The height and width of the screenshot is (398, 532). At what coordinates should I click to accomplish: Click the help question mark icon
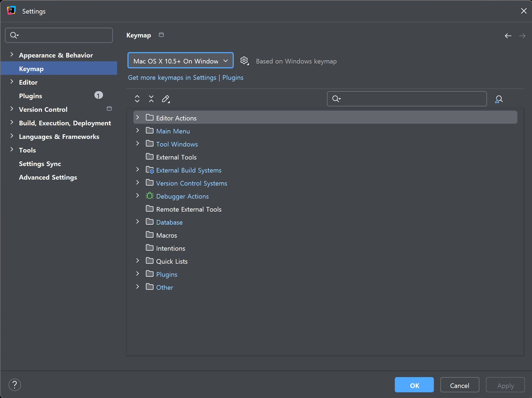(x=15, y=385)
